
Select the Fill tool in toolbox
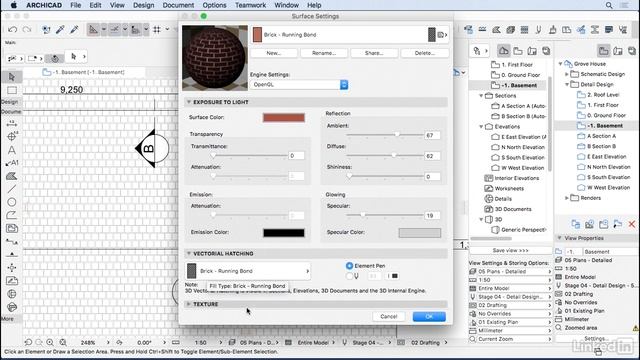pyautogui.click(x=12, y=176)
